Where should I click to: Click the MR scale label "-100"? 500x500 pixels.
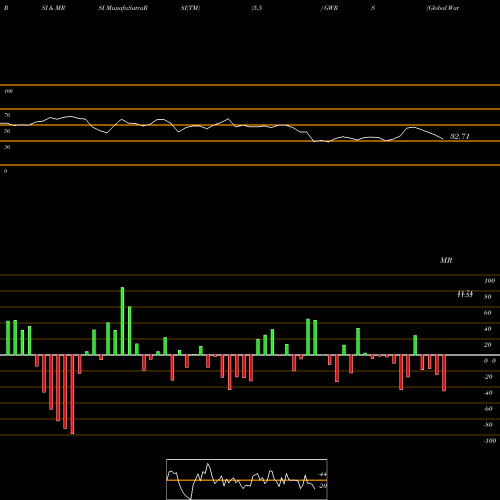[490, 441]
